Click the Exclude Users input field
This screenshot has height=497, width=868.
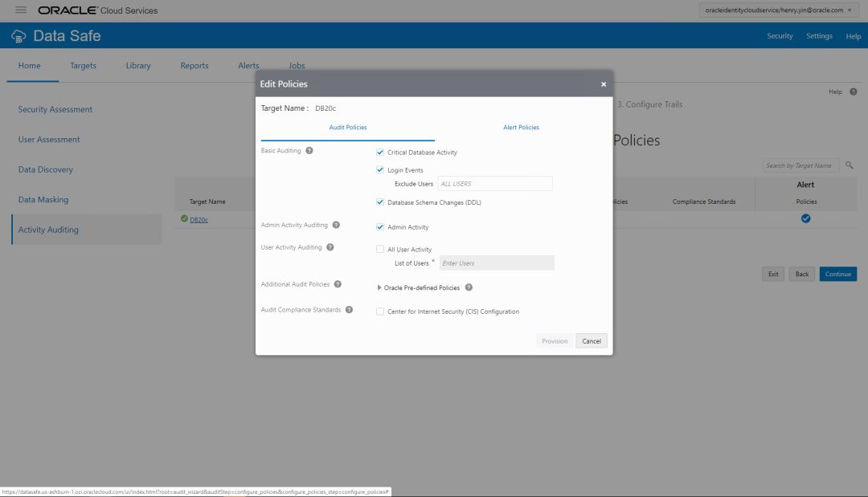[494, 184]
